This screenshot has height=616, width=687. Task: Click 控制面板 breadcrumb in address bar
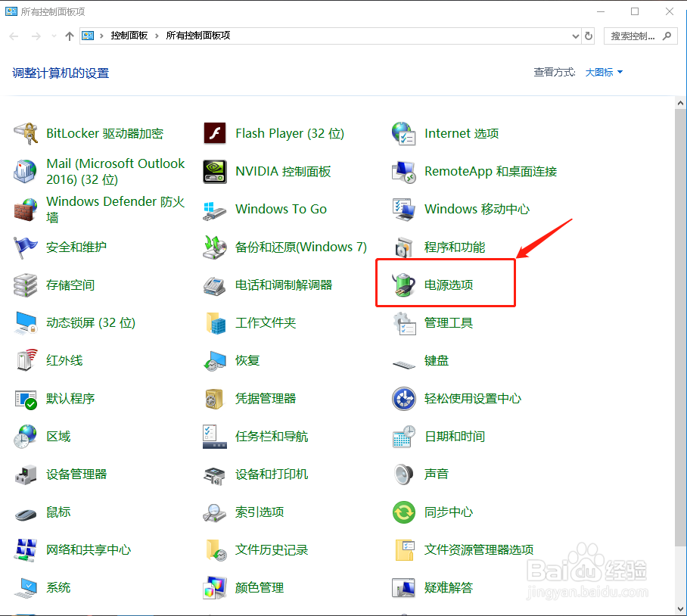coord(129,36)
